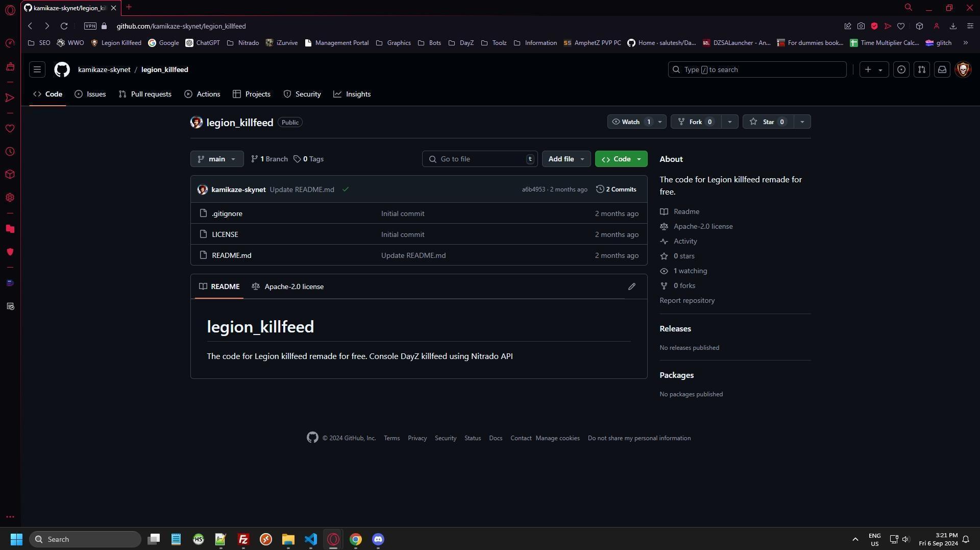Open the user profile avatar menu
Viewport: 980px width, 550px height.
pos(963,69)
